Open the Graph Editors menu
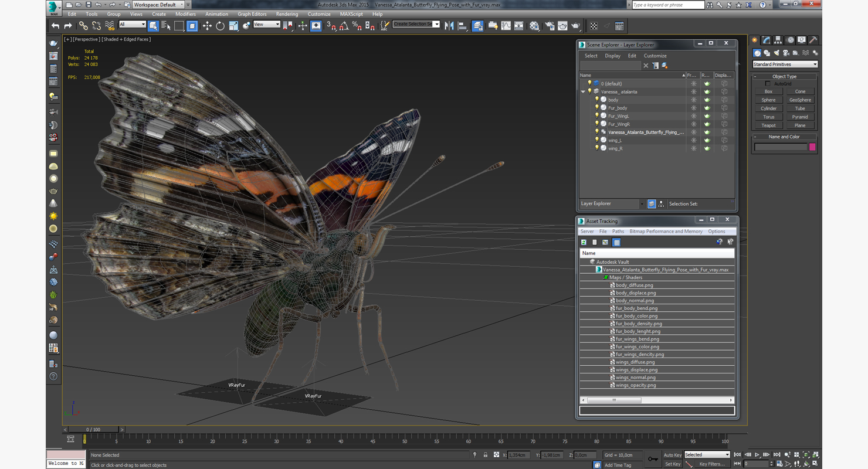This screenshot has height=469, width=868. pos(252,14)
